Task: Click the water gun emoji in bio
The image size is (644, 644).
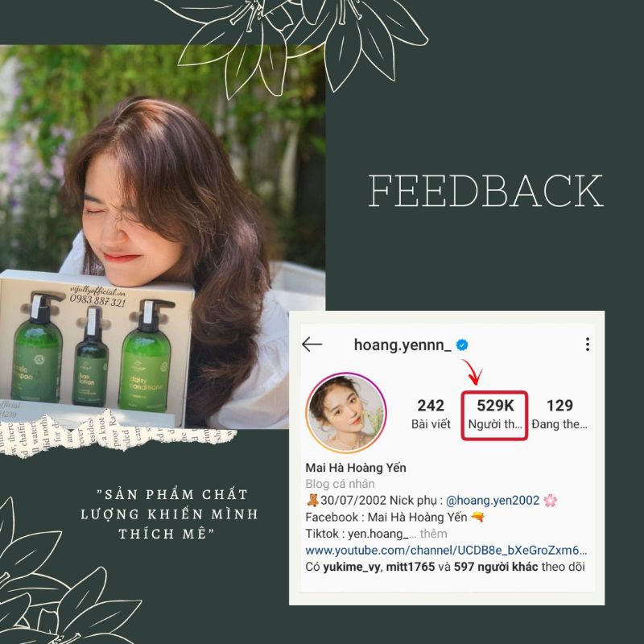Action: [477, 517]
